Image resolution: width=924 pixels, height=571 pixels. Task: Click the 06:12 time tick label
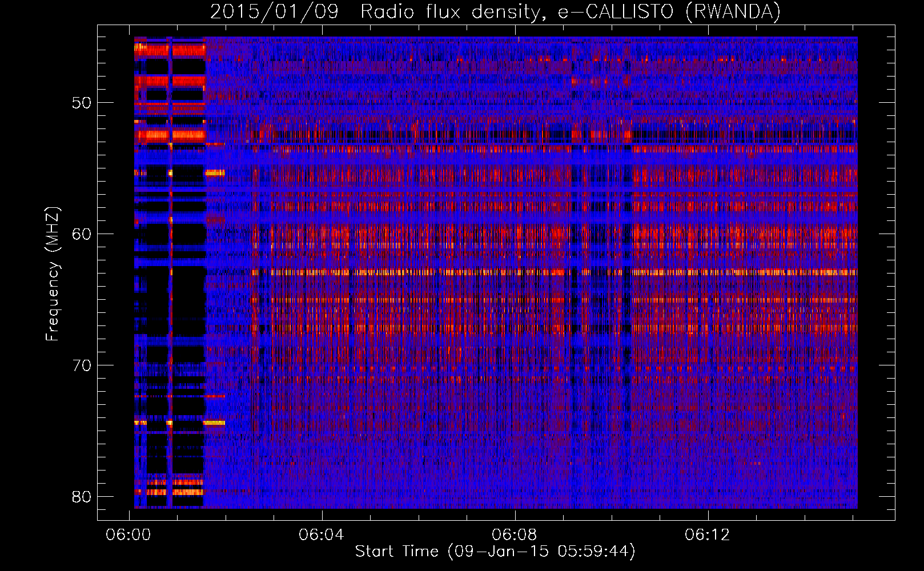click(708, 534)
